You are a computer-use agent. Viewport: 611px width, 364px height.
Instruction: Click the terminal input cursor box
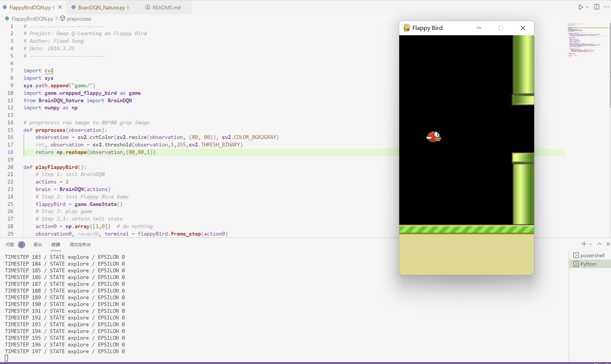(6, 358)
